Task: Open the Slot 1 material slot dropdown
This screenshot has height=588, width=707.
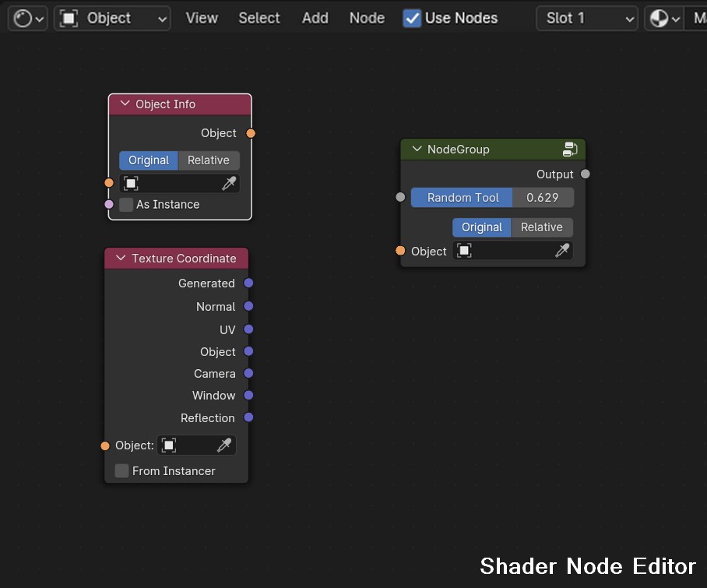Action: pos(586,19)
